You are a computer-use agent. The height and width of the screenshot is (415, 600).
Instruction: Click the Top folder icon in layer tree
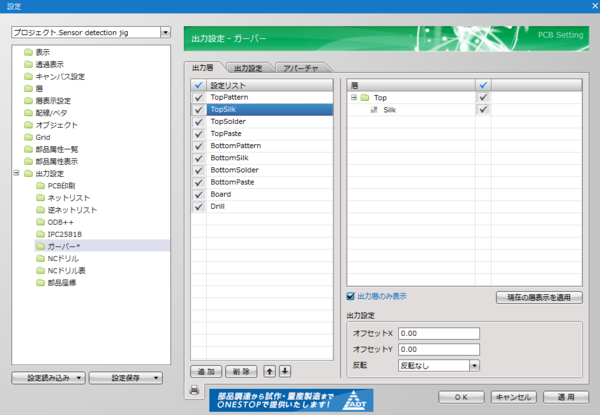(x=366, y=98)
